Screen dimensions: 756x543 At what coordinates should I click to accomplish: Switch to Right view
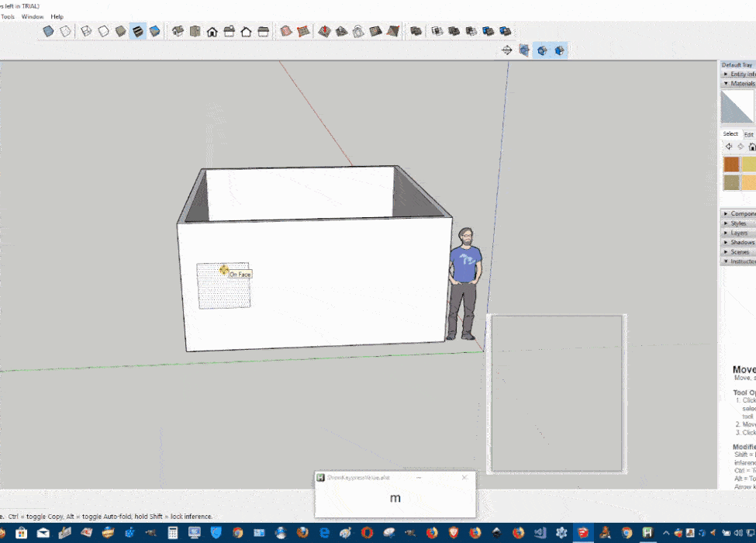click(x=229, y=31)
